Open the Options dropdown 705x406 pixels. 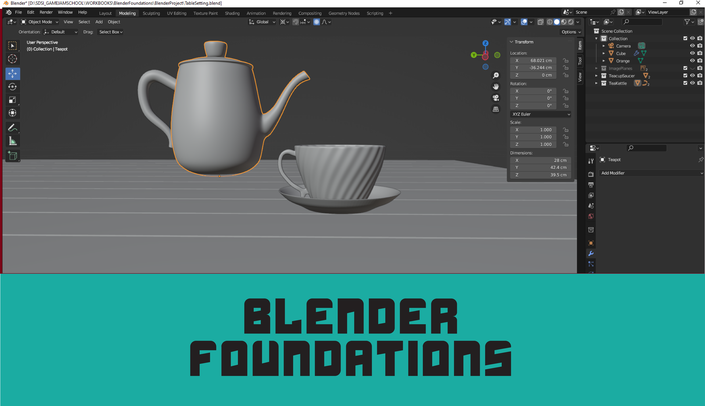[x=571, y=32]
